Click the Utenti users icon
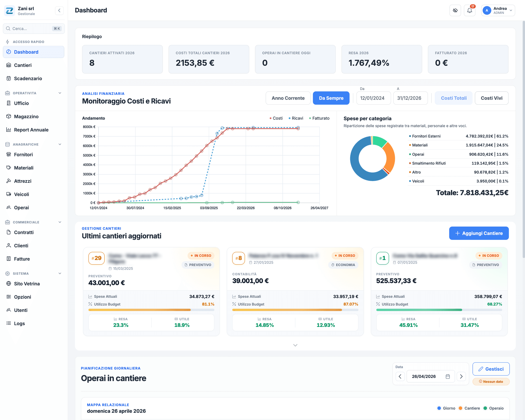This screenshot has height=420, width=525. point(9,310)
